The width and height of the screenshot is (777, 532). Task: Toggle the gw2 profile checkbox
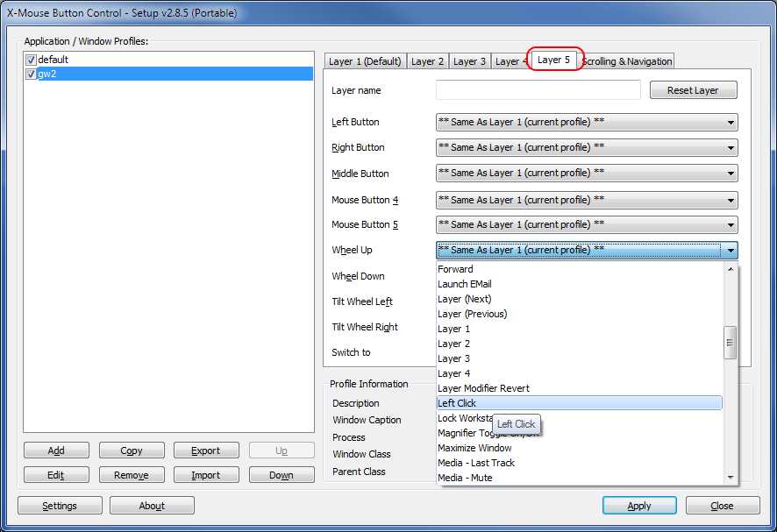[x=32, y=74]
